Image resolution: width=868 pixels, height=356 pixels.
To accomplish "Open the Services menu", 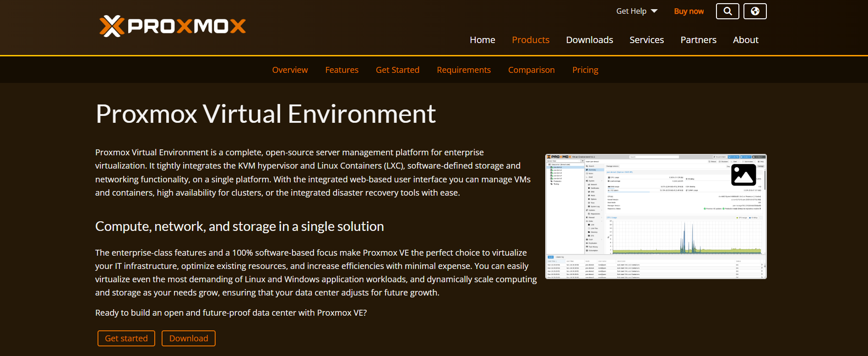I will (646, 40).
